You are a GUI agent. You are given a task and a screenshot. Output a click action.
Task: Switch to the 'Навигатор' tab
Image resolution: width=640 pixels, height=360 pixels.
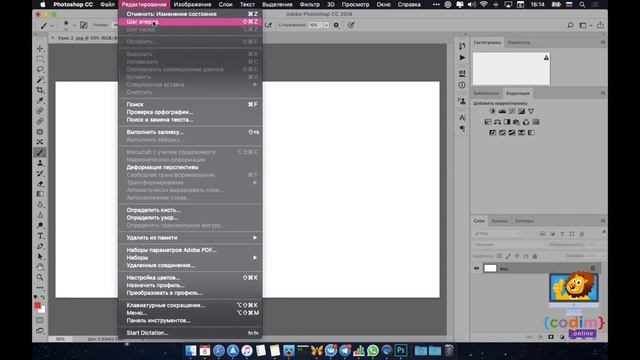pos(519,42)
